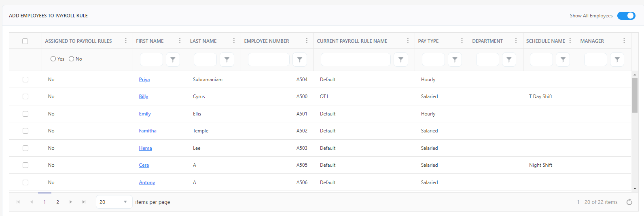
Task: Open the Priya employee link
Action: [x=144, y=80]
